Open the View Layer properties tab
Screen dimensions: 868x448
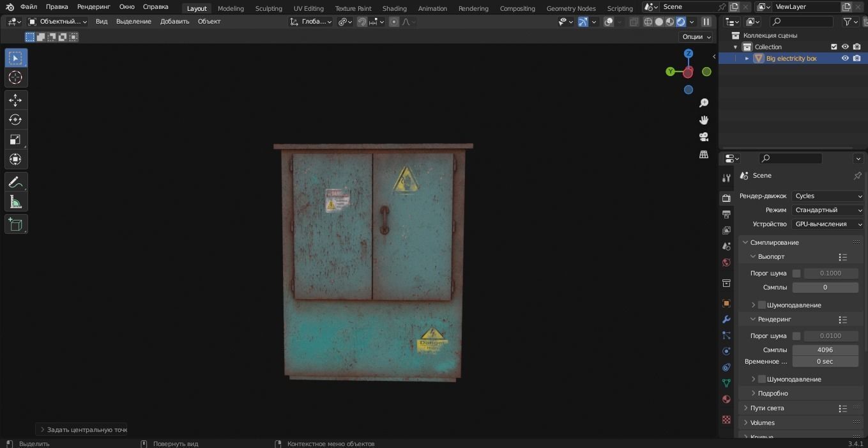[x=726, y=230]
